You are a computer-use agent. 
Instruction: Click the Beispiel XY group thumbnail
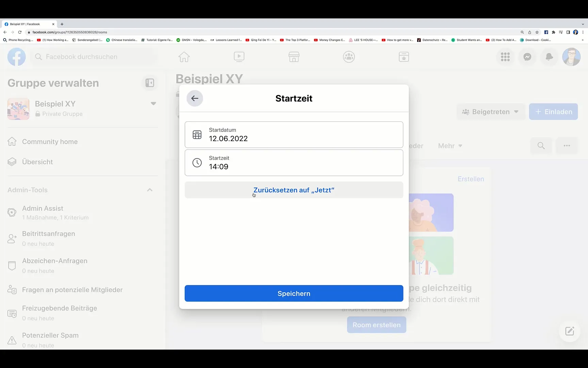point(18,109)
